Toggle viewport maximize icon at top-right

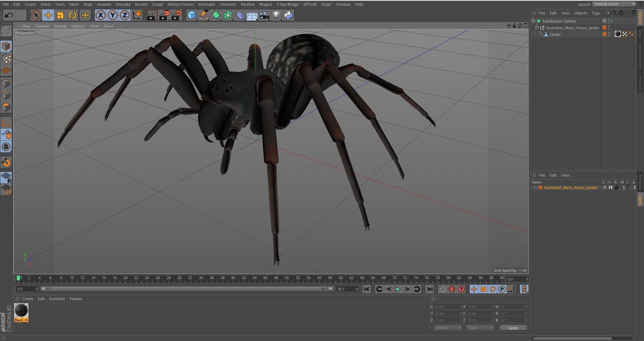tap(526, 26)
